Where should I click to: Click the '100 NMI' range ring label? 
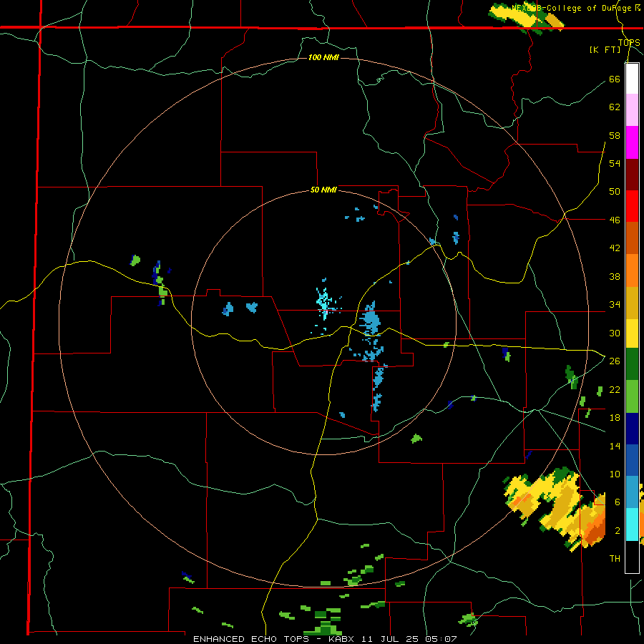(x=323, y=57)
